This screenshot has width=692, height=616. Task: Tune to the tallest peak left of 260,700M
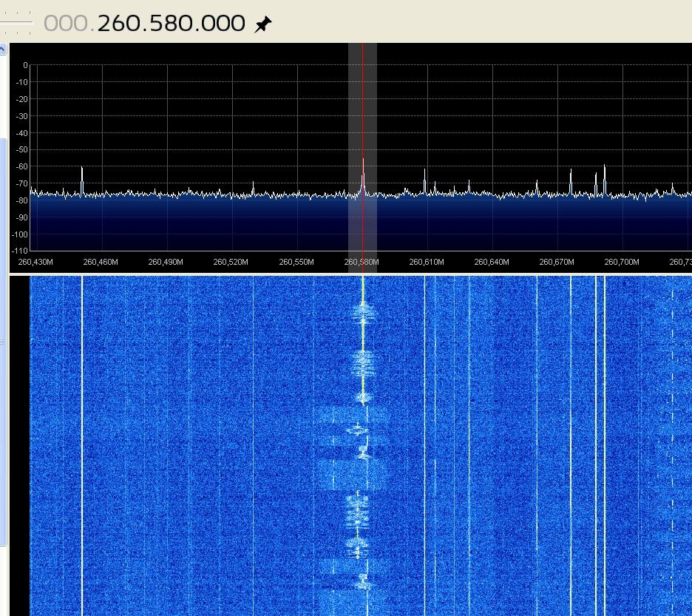click(604, 179)
